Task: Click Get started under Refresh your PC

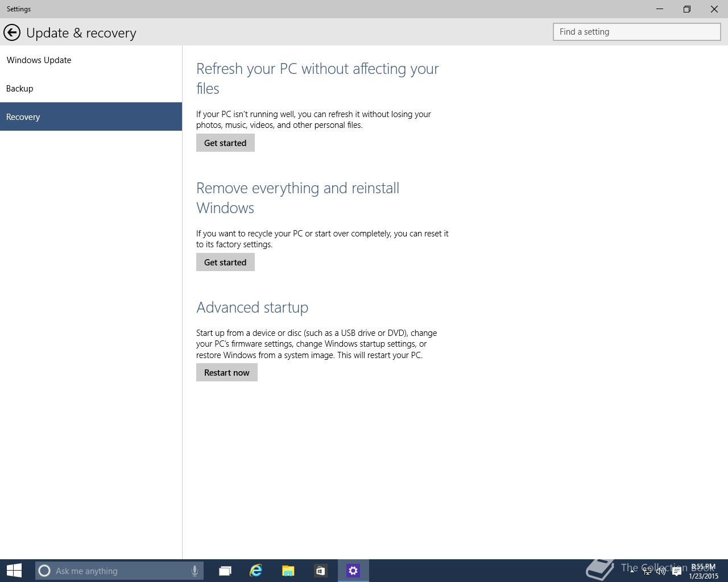Action: click(225, 143)
